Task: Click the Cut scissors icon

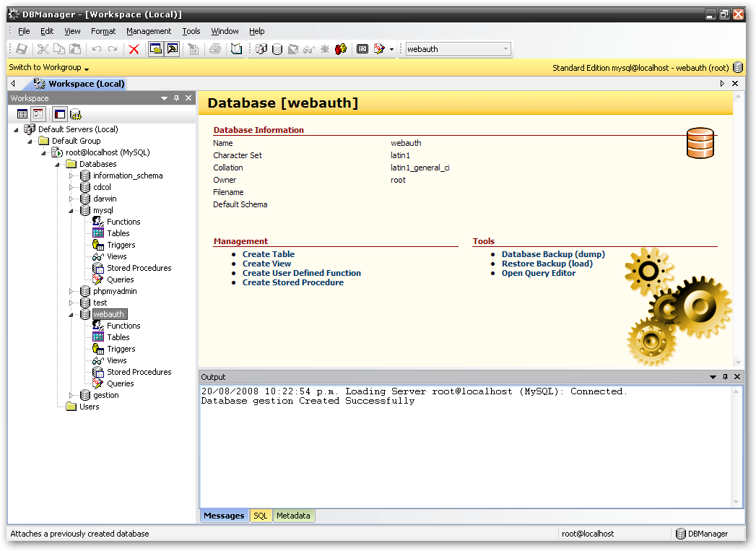Action: [x=43, y=48]
